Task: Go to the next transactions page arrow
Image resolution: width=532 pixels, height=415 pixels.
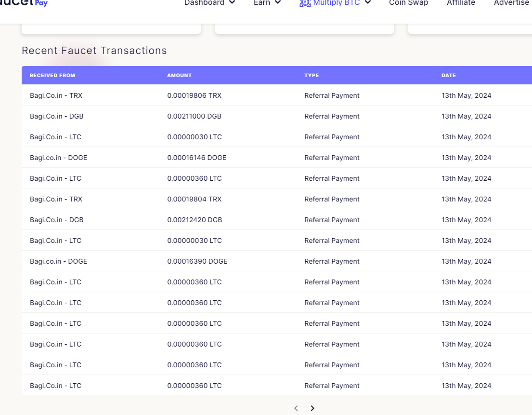Action: 312,408
